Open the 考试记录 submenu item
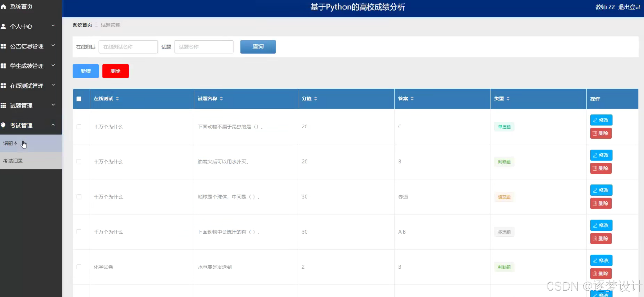The height and width of the screenshot is (297, 644). point(31,161)
